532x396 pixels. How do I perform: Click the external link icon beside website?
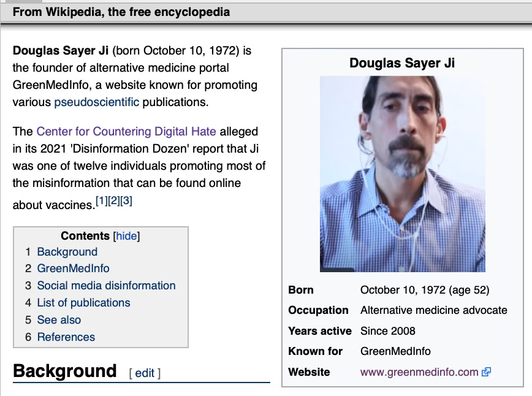coord(486,372)
